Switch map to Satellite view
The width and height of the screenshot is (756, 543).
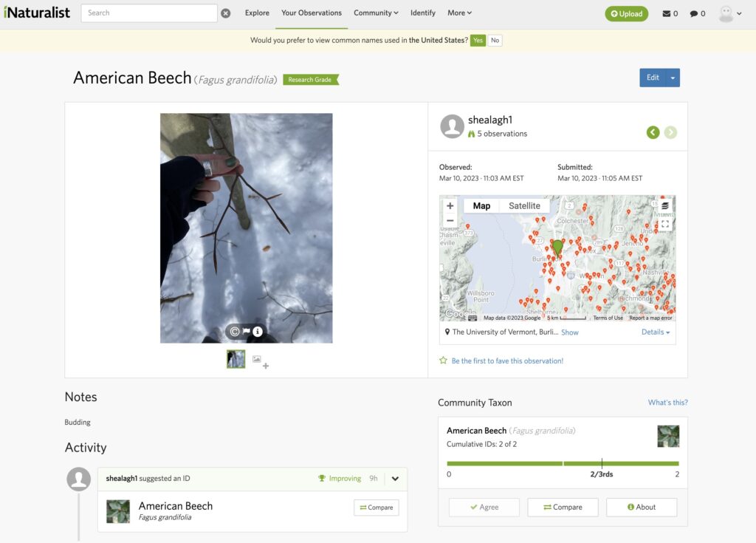coord(524,206)
